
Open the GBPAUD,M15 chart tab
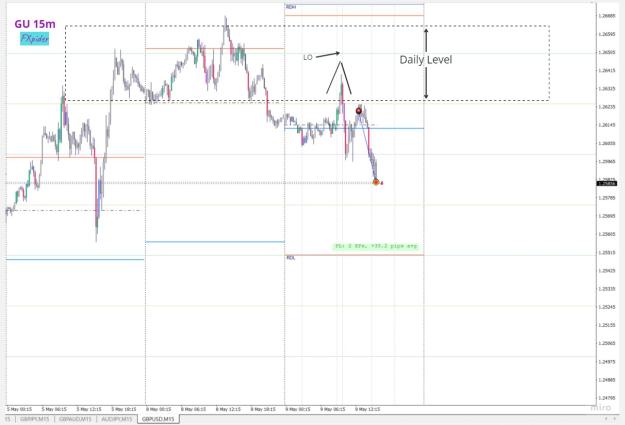(x=75, y=419)
